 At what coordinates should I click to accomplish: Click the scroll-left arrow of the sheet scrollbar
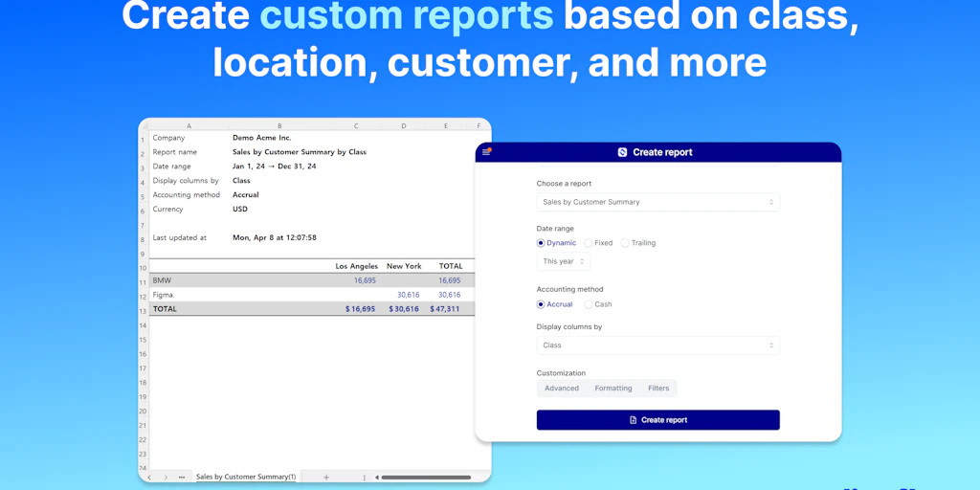pos(377,478)
